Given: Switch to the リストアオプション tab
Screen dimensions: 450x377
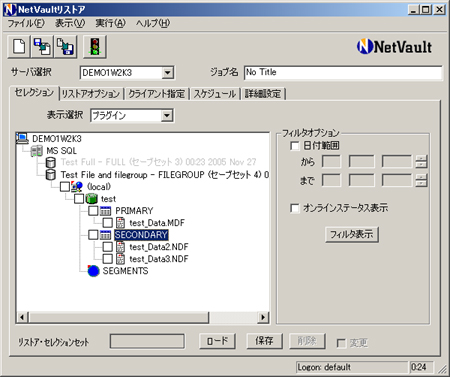Looking at the screenshot, I should pyautogui.click(x=91, y=94).
